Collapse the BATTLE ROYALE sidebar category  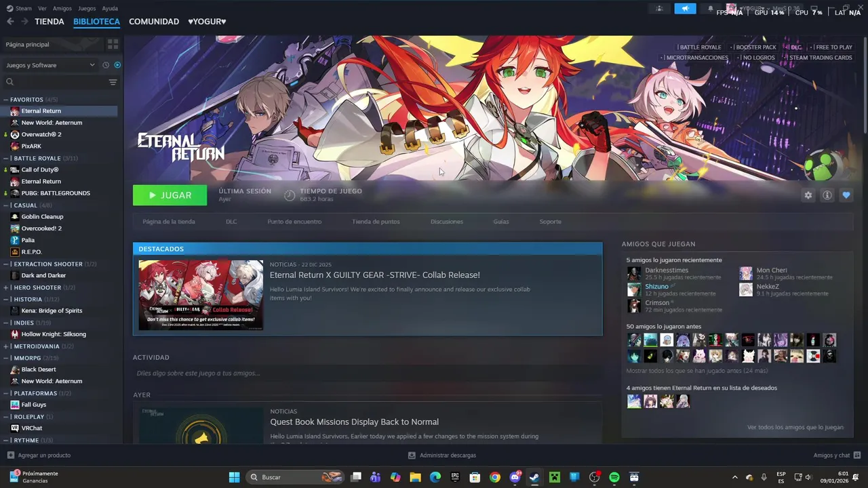(6, 159)
